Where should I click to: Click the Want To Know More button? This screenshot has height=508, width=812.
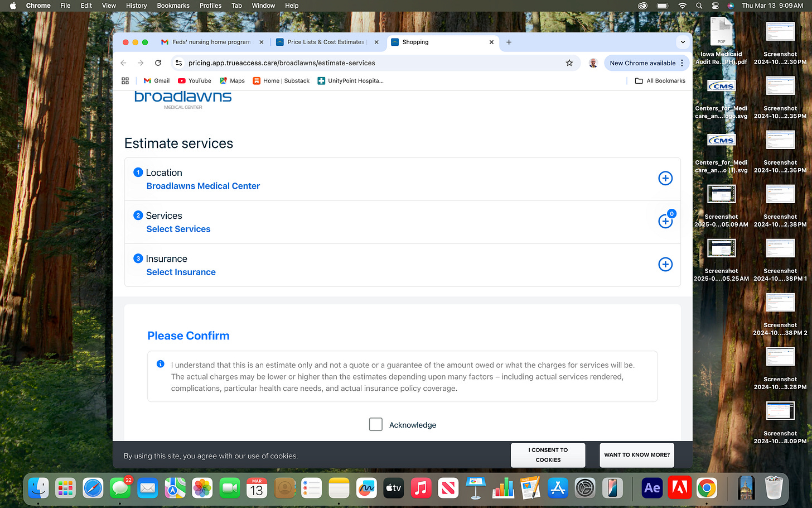tap(637, 455)
